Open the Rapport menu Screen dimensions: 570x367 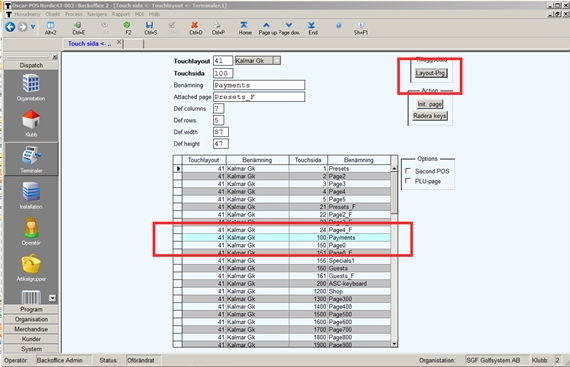(x=121, y=14)
